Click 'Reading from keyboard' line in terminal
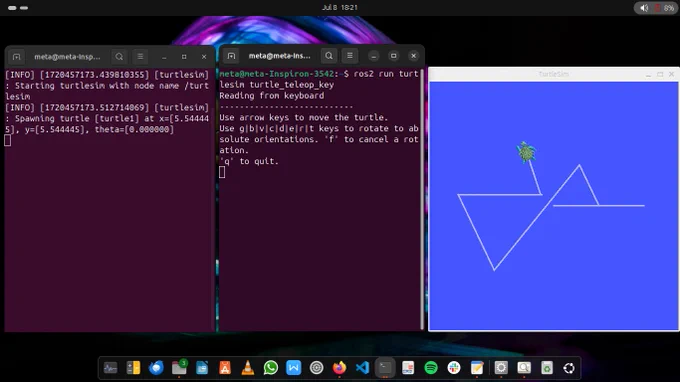The image size is (680, 382). [x=271, y=96]
